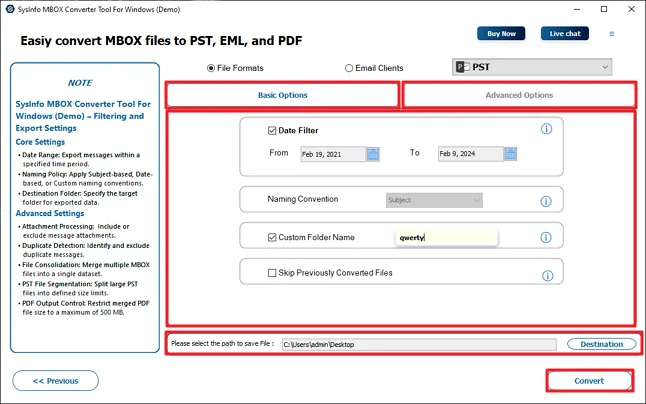Uncheck the Date Filter checkbox
The image size is (646, 404).
tap(272, 131)
